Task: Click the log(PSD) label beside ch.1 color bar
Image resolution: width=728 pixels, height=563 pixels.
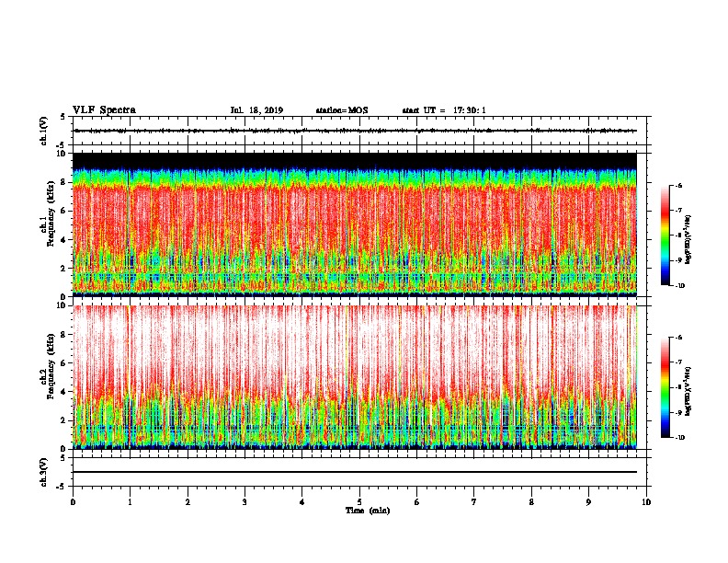Action: (688, 239)
